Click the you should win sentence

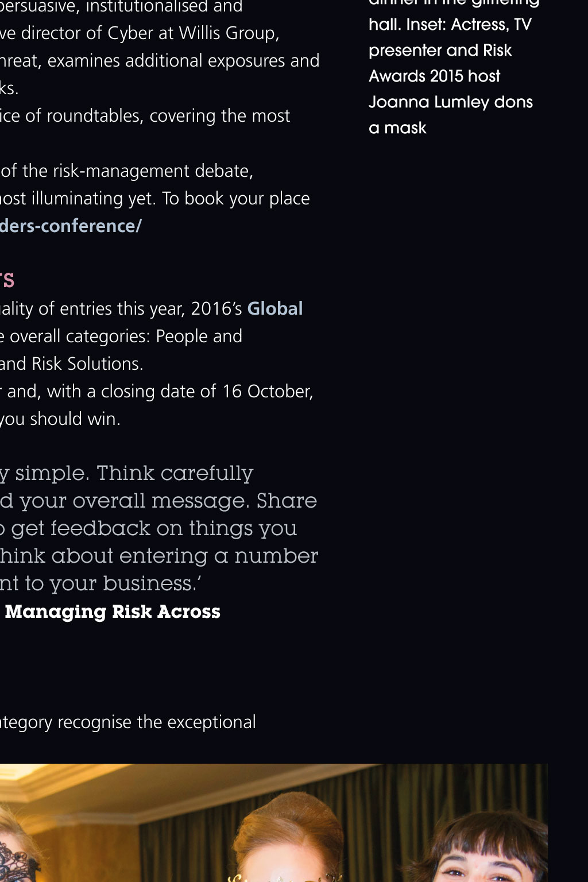click(60, 419)
